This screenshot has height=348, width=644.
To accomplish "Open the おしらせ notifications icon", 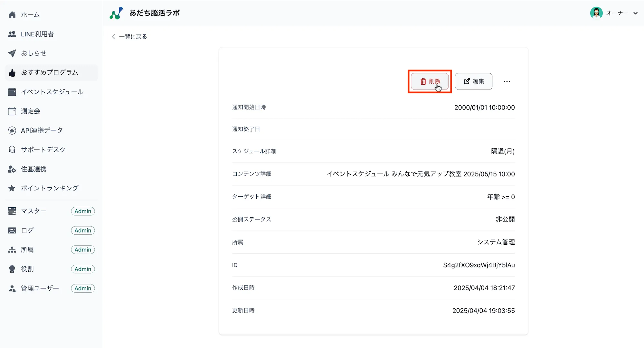I will (x=12, y=53).
